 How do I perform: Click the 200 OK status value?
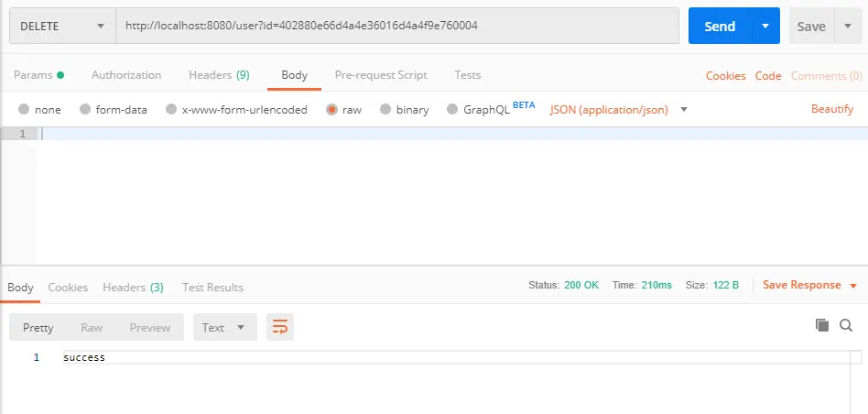(x=581, y=285)
